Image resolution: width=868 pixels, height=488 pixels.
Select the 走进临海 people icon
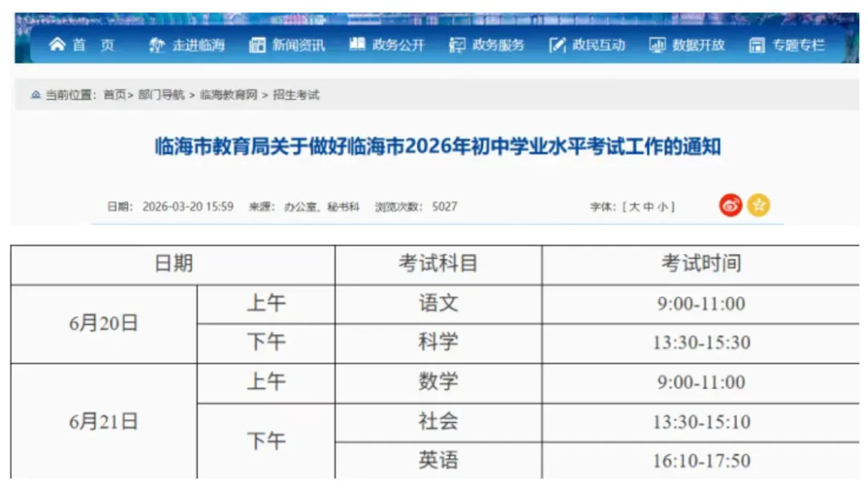(157, 46)
